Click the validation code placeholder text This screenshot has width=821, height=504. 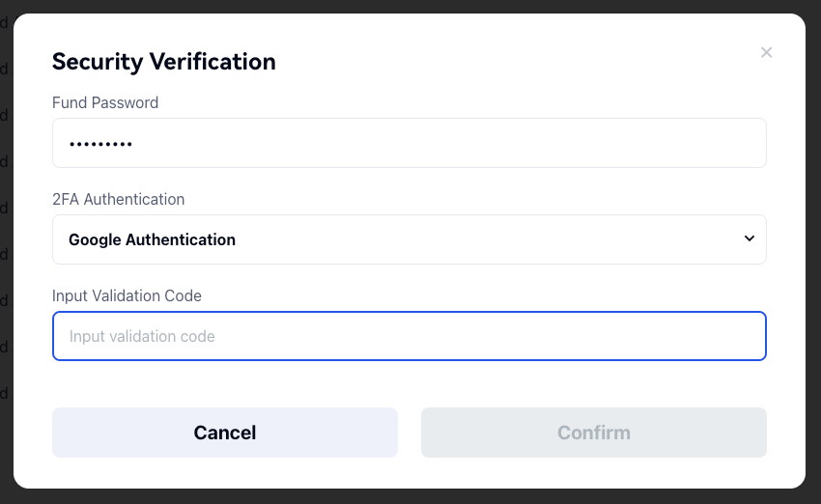pos(142,336)
